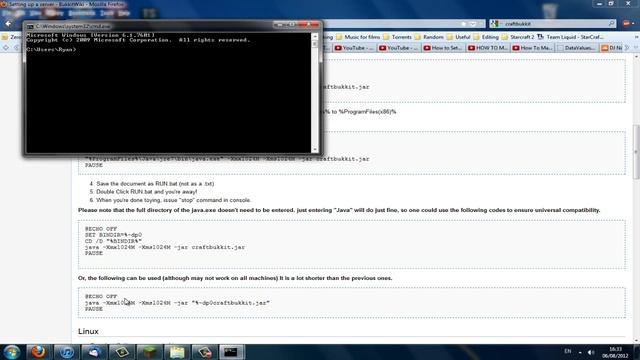640x360 pixels.
Task: Open the Zen bookmark folder at left
Action: (11, 37)
